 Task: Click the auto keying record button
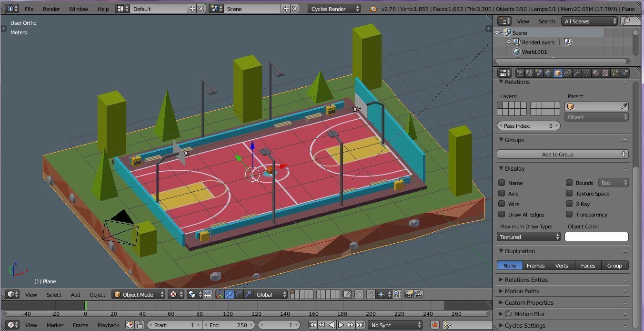tap(434, 325)
